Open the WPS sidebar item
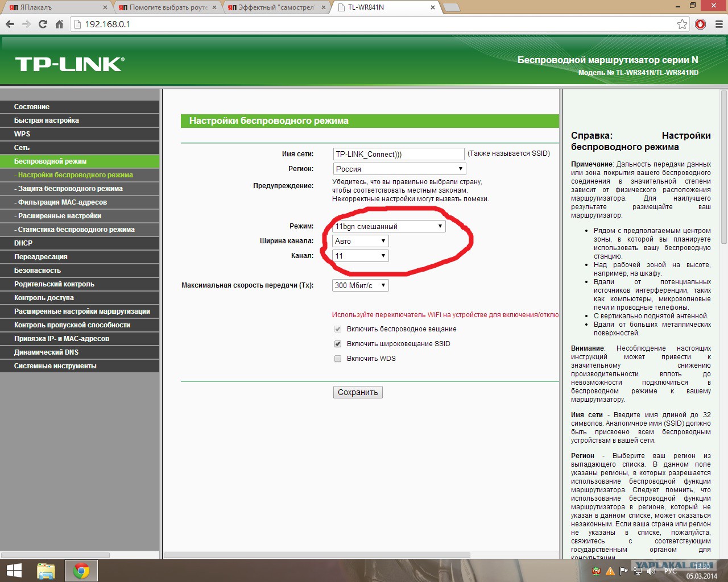Viewport: 728px width, 582px height. point(80,134)
